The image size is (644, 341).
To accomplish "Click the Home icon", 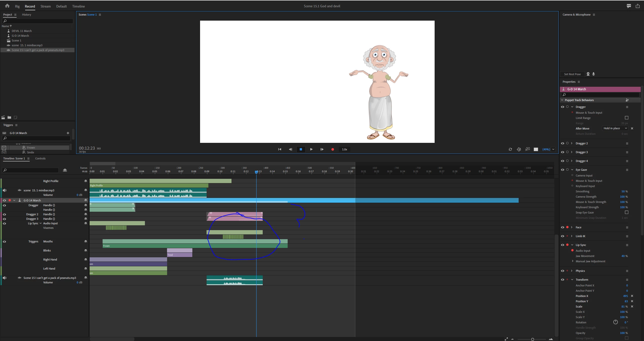I will [7, 6].
